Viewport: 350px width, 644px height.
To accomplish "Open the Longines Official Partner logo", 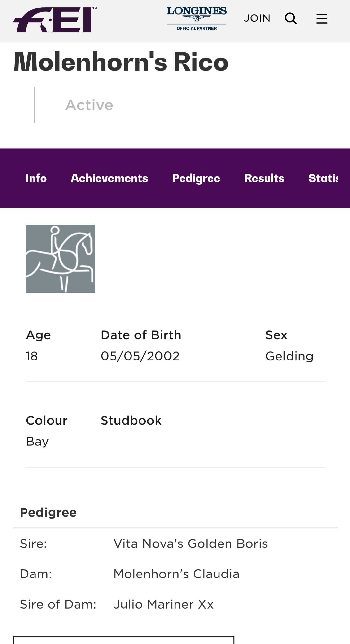I will click(x=197, y=18).
